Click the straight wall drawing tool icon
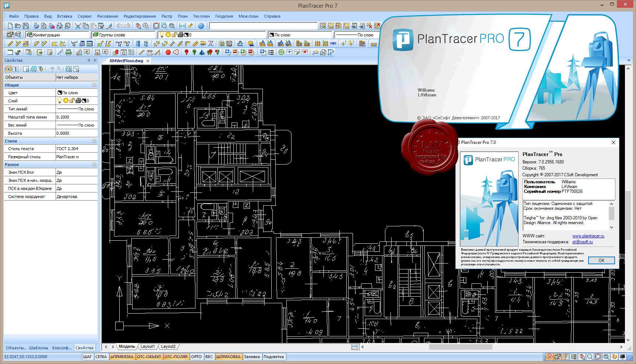Viewport: 636px width, 364px height. [x=10, y=43]
